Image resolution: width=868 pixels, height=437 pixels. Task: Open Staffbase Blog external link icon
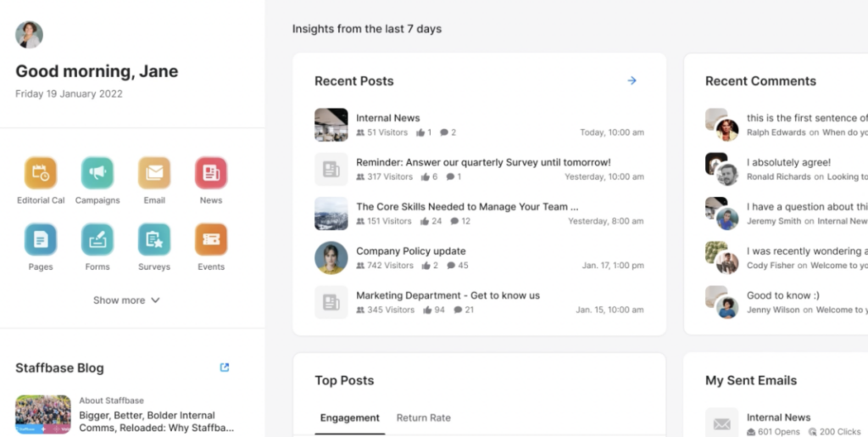tap(224, 367)
